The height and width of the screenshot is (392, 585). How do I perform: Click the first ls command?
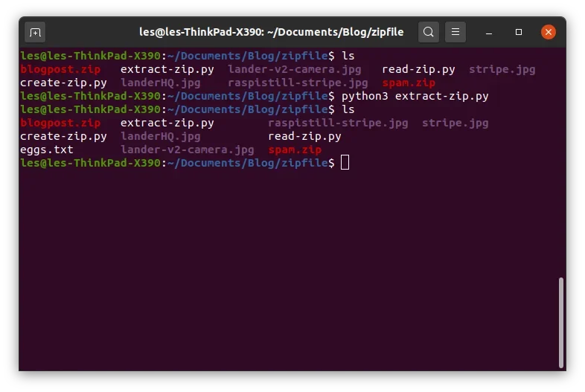tap(348, 56)
